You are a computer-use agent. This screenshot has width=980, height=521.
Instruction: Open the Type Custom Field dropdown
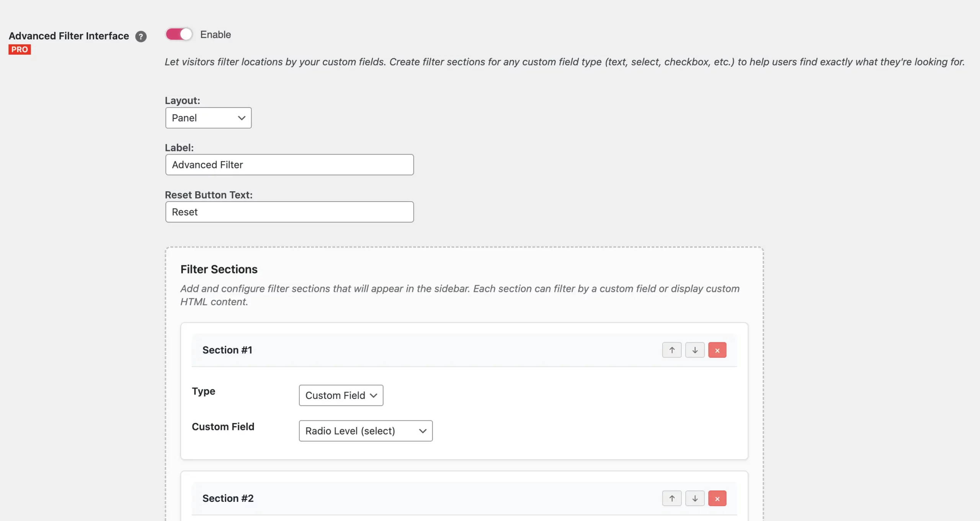[x=341, y=395]
